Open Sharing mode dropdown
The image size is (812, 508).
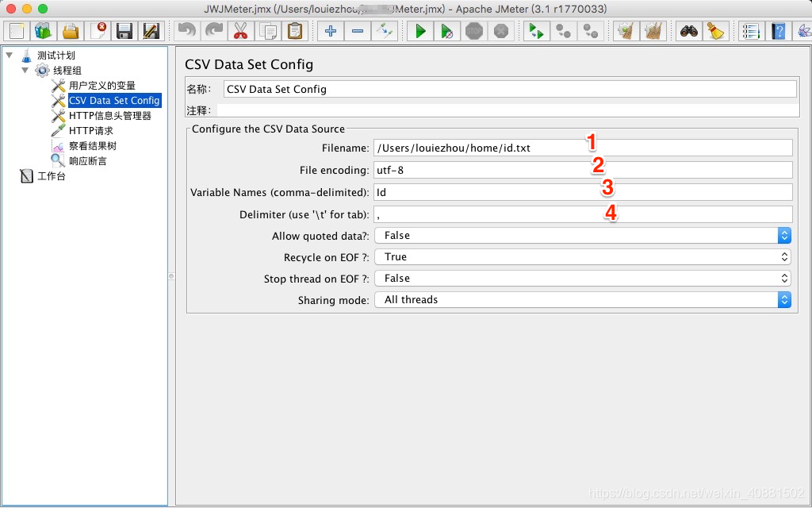[x=583, y=299]
